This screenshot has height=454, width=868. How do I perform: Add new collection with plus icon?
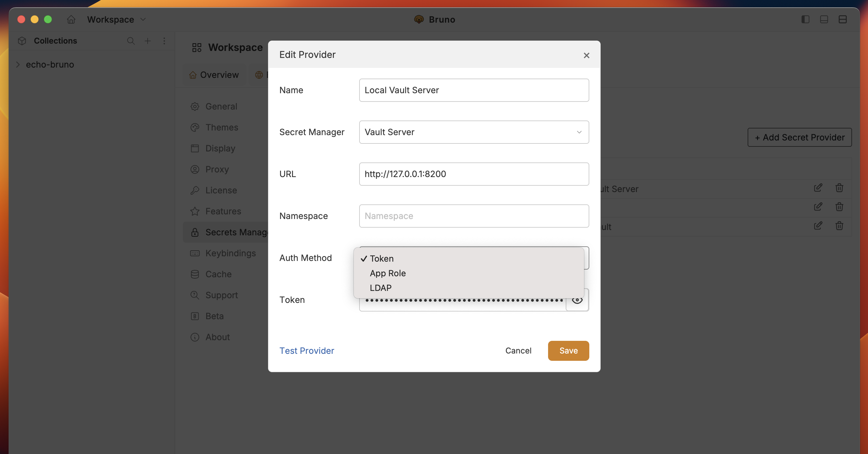click(148, 41)
